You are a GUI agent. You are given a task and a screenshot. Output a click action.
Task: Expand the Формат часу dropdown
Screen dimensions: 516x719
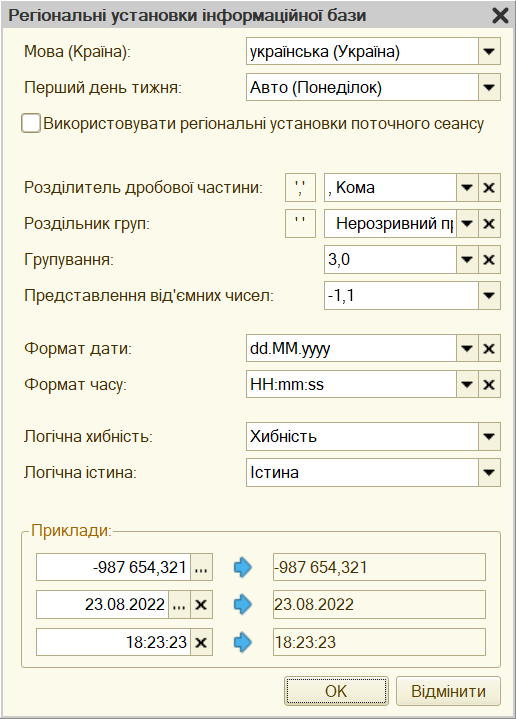pos(467,384)
